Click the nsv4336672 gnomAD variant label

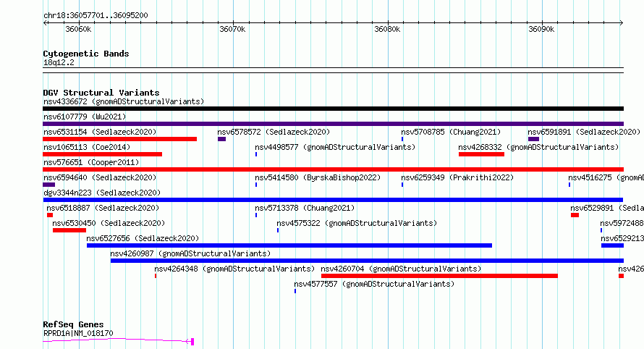pyautogui.click(x=124, y=101)
